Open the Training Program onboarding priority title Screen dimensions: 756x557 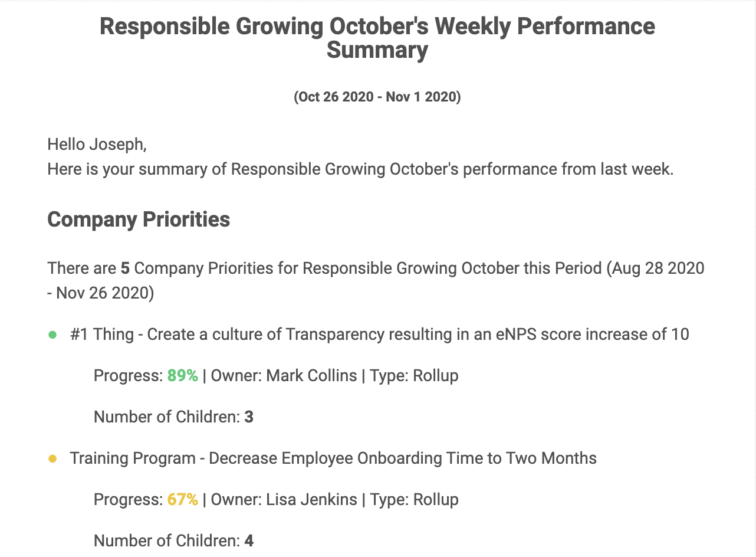pos(333,458)
